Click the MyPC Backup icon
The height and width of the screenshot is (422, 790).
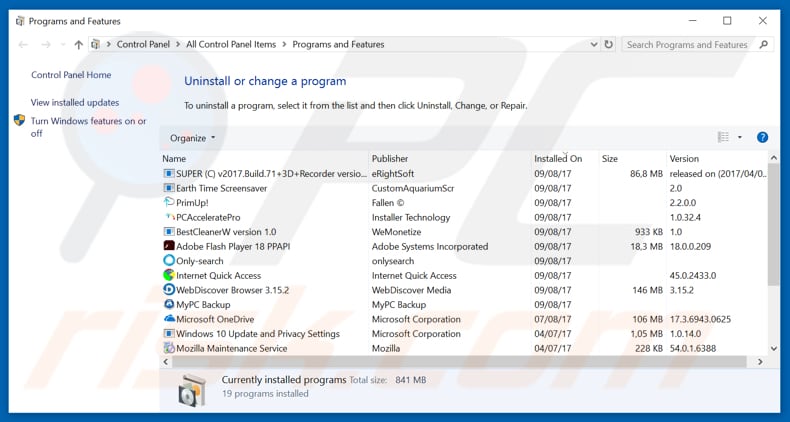click(x=169, y=305)
